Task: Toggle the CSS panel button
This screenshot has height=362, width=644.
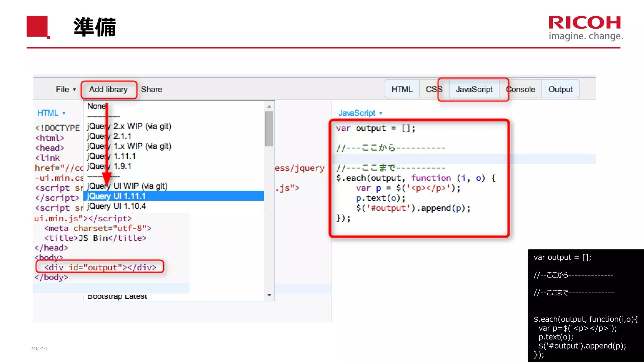Action: (434, 90)
